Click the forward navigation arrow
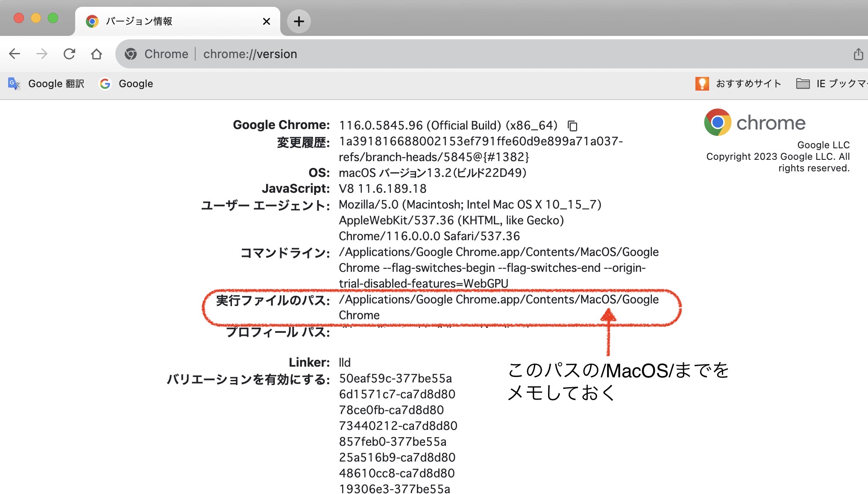 (x=42, y=54)
